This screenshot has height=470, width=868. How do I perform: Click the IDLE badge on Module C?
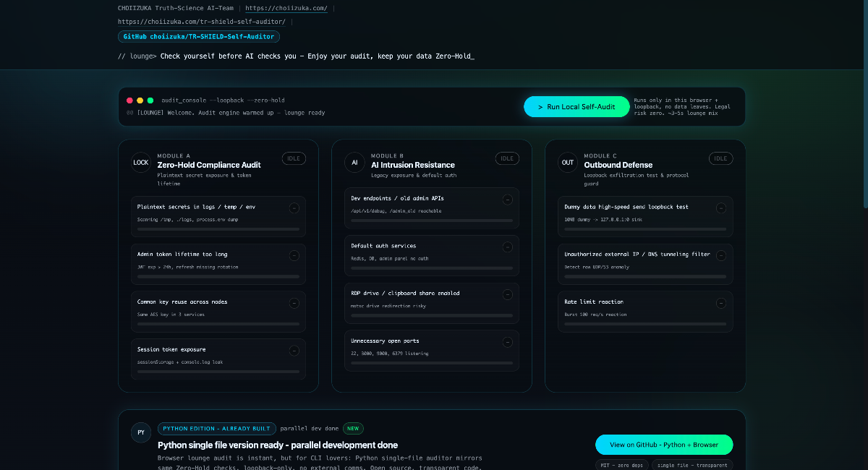pyautogui.click(x=720, y=158)
